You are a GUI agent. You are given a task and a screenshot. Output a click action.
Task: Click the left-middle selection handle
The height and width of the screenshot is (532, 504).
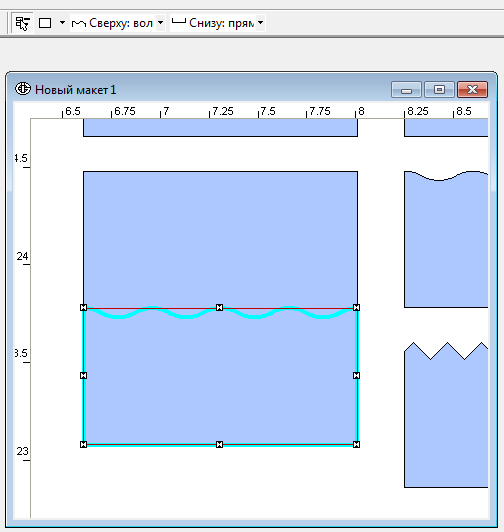tap(83, 376)
